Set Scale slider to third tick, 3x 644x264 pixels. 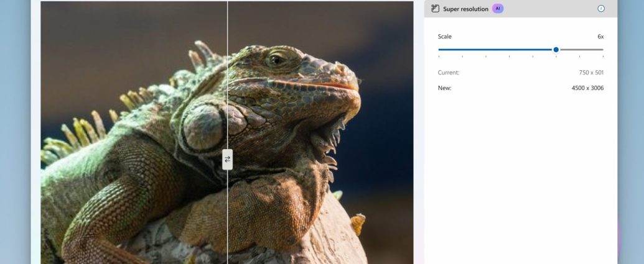(486, 50)
